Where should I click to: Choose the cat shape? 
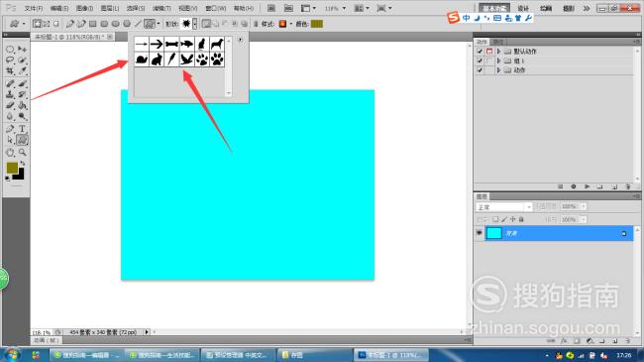(202, 44)
